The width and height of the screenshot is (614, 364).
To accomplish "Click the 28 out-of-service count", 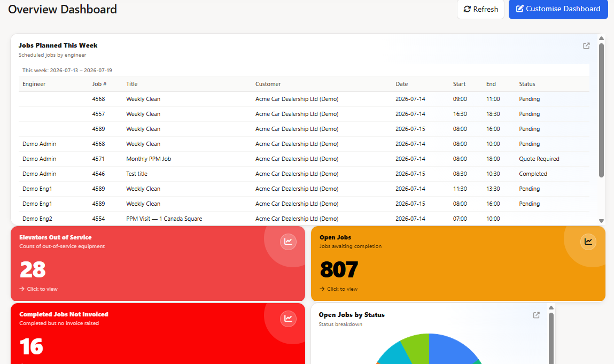I will pyautogui.click(x=33, y=269).
